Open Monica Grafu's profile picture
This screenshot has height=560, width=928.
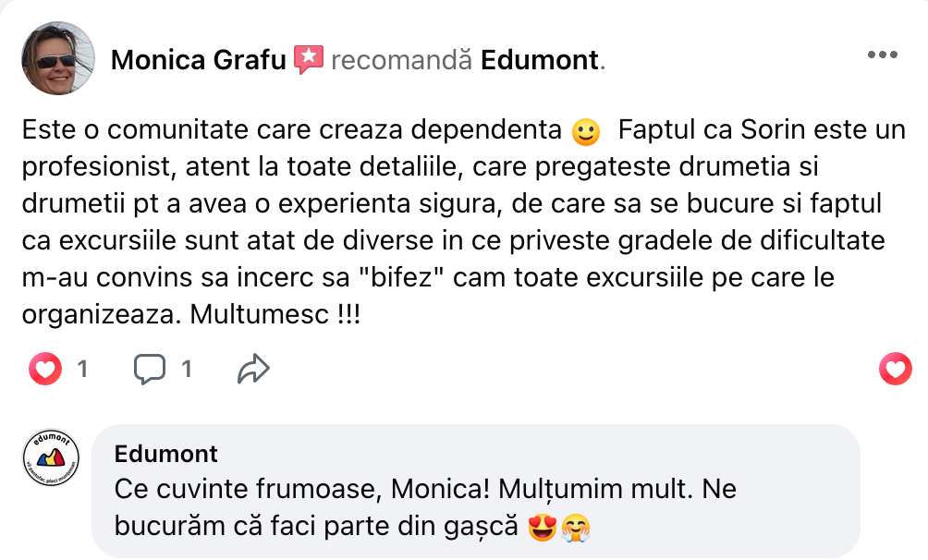coord(58,58)
